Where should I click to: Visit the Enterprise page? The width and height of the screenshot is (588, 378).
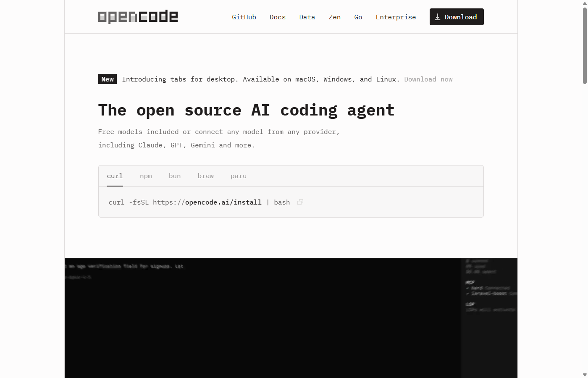[396, 17]
